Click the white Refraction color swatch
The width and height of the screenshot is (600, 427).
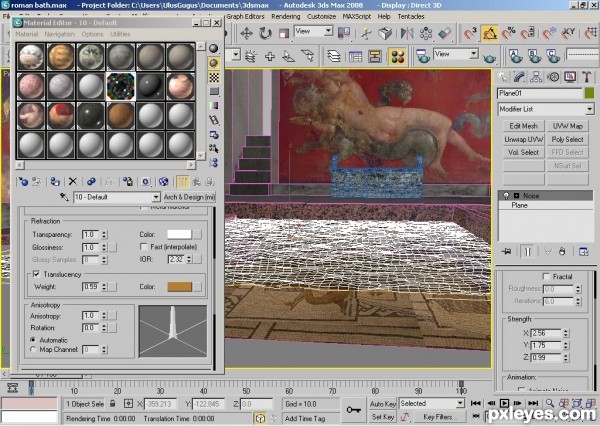coord(179,234)
